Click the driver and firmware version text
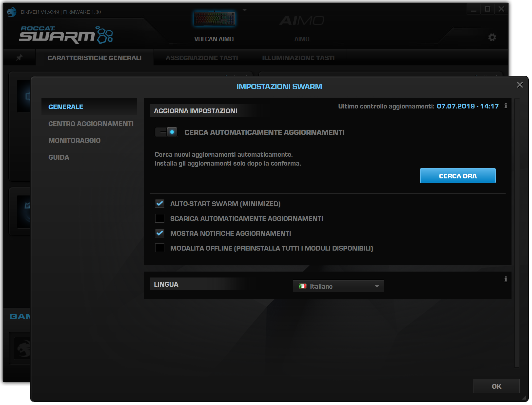 coord(61,12)
